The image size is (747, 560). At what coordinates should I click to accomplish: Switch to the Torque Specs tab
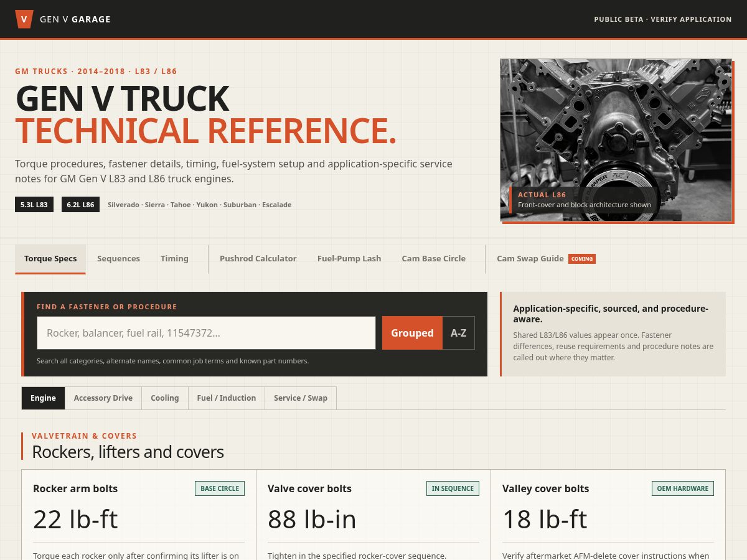coord(50,259)
